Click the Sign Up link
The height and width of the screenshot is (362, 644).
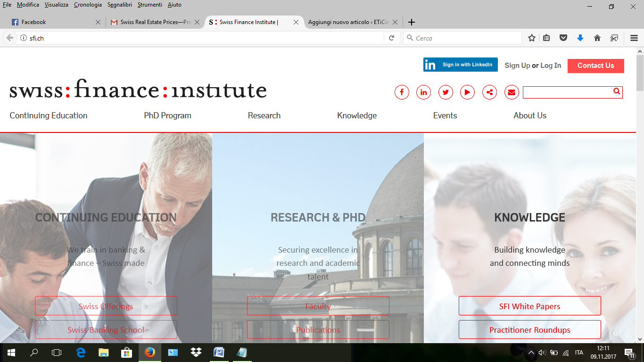click(517, 66)
